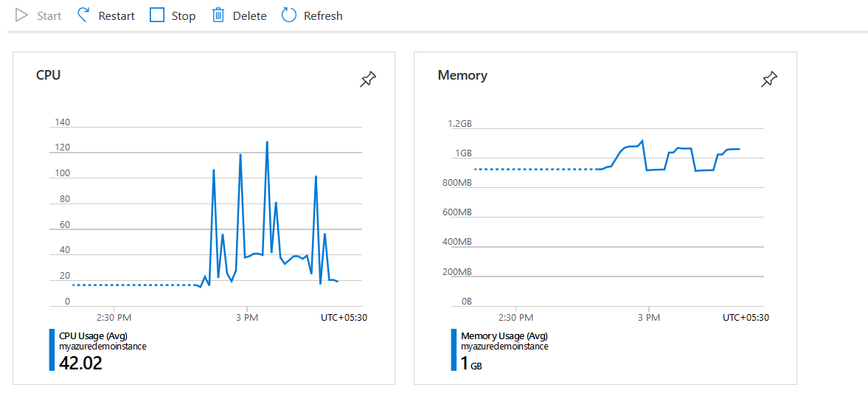Pin the CPU chart to dashboard
868x393 pixels.
tap(367, 80)
